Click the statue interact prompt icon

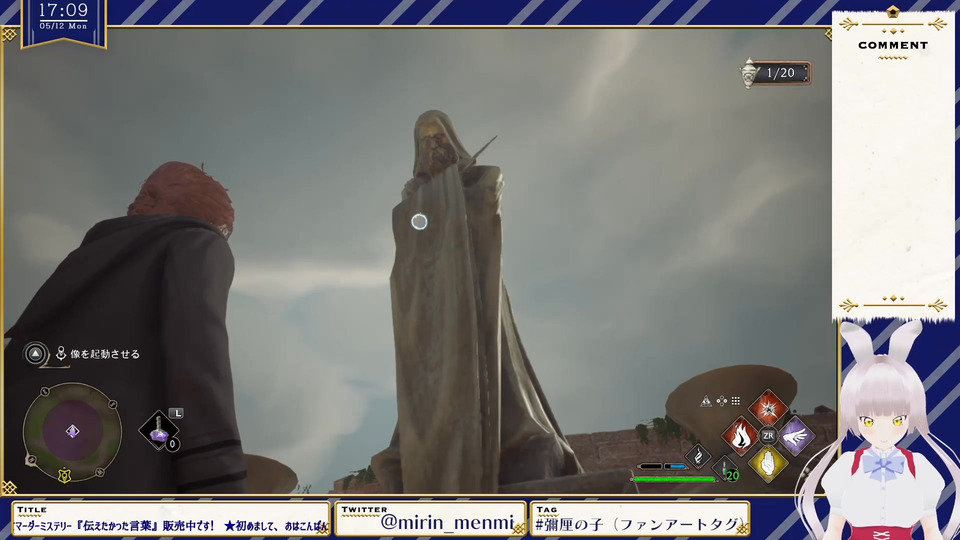[61, 353]
